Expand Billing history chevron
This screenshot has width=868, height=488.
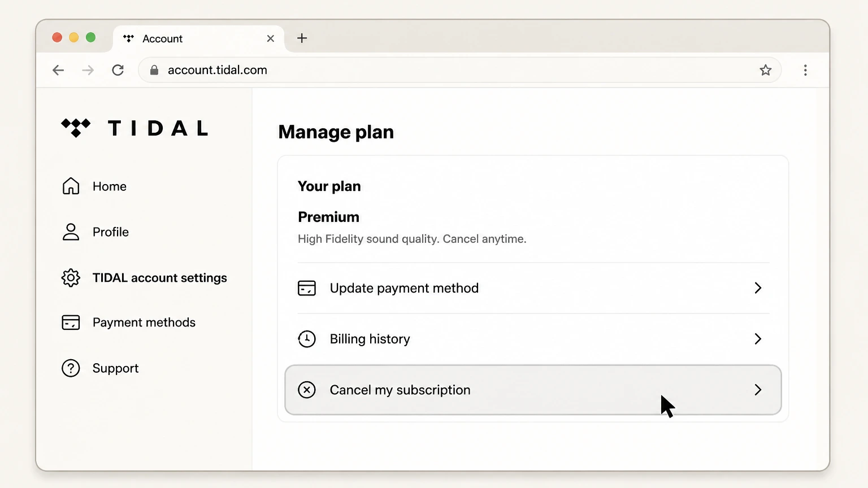pyautogui.click(x=758, y=339)
